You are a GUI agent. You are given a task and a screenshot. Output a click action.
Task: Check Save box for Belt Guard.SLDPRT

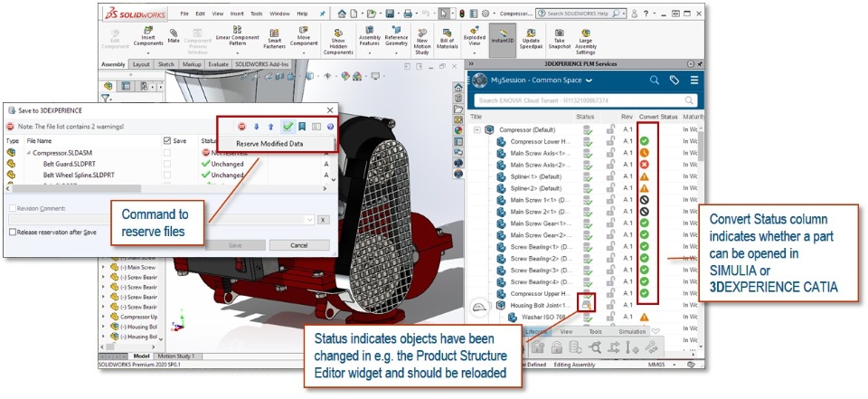click(167, 164)
